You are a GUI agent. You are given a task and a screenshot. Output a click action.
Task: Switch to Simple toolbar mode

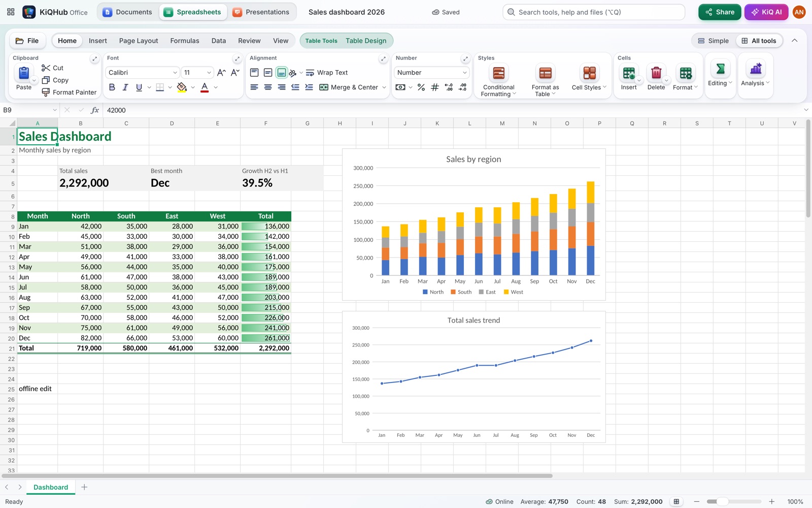[x=713, y=41]
